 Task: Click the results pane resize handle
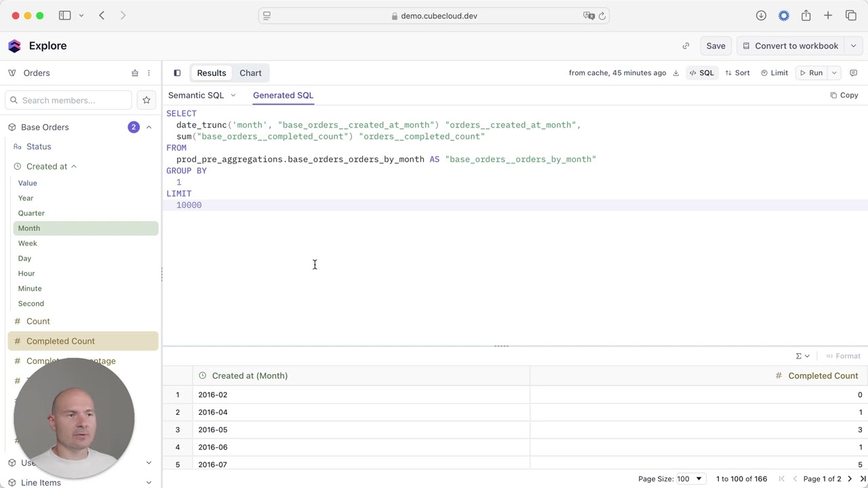(501, 346)
